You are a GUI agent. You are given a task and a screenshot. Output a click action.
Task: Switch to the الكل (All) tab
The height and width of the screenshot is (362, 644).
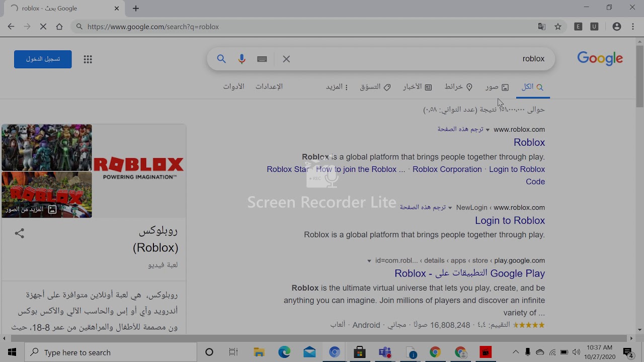tap(532, 87)
